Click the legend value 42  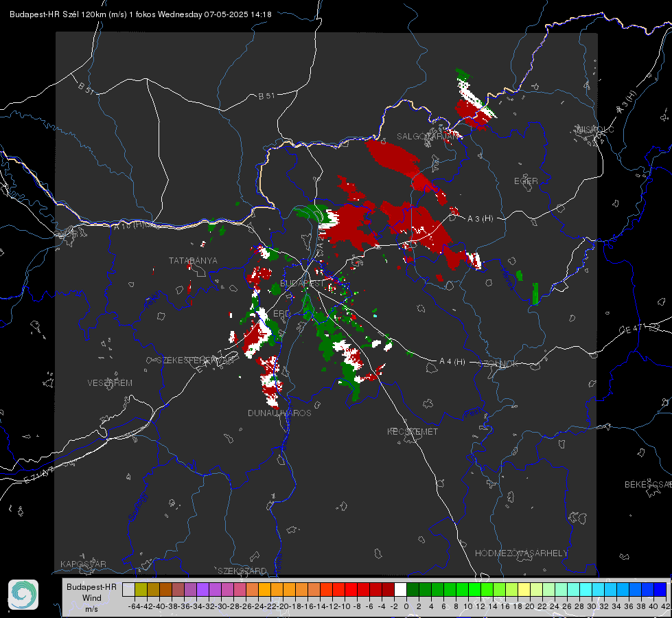pyautogui.click(x=666, y=606)
